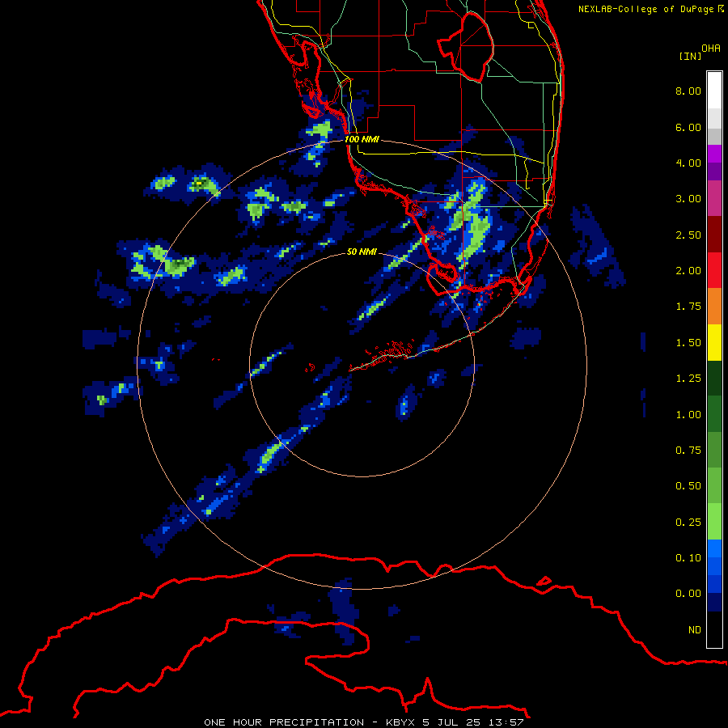Click the 1.75 legend value

pos(688,307)
